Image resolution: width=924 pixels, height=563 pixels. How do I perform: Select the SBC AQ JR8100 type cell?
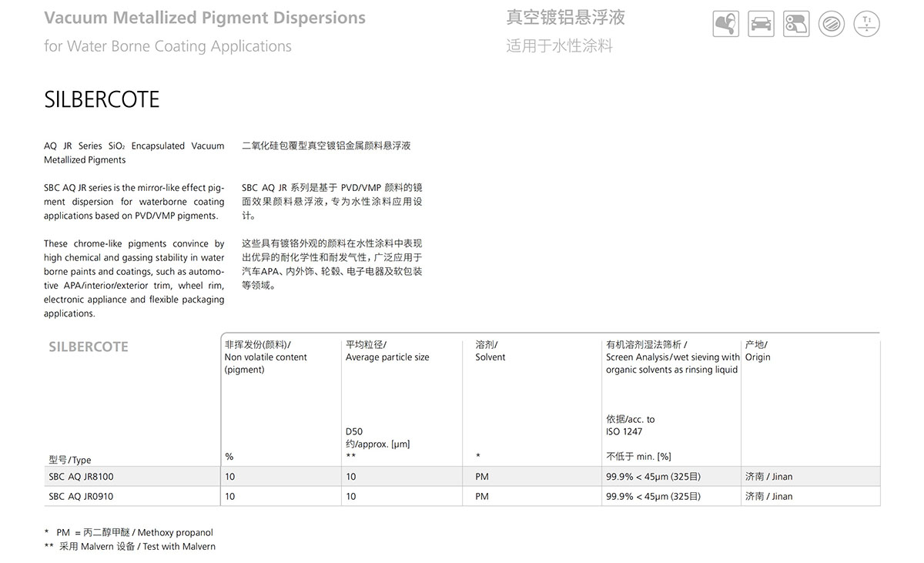[81, 477]
